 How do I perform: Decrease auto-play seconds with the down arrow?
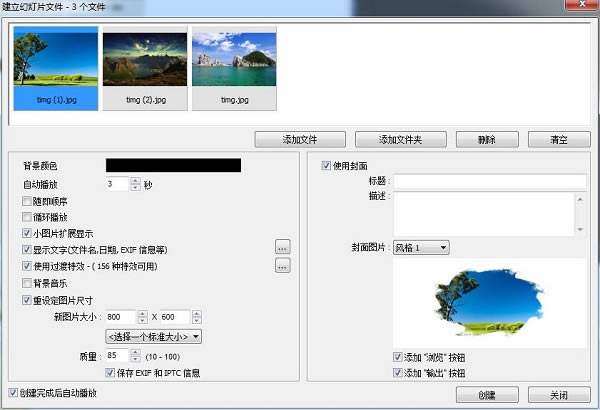tap(135, 187)
